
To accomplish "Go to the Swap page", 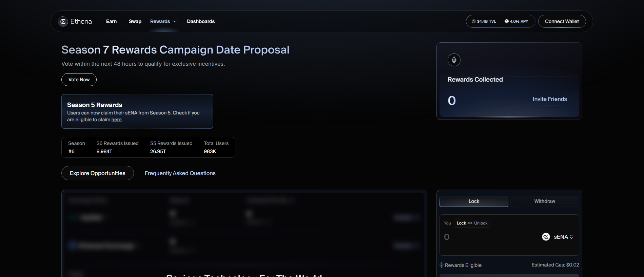I will coord(135,21).
